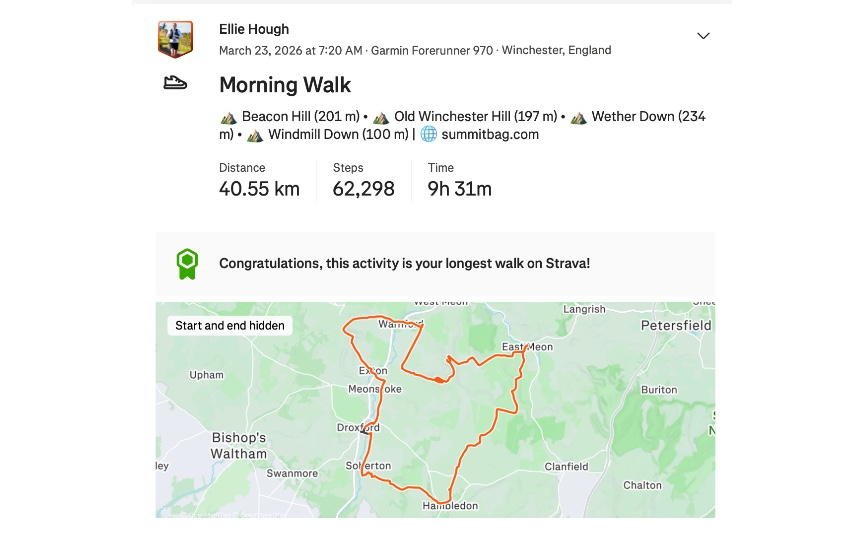The width and height of the screenshot is (864, 540).
Task: Click the mountain icon before Wether Down
Action: click(x=578, y=117)
